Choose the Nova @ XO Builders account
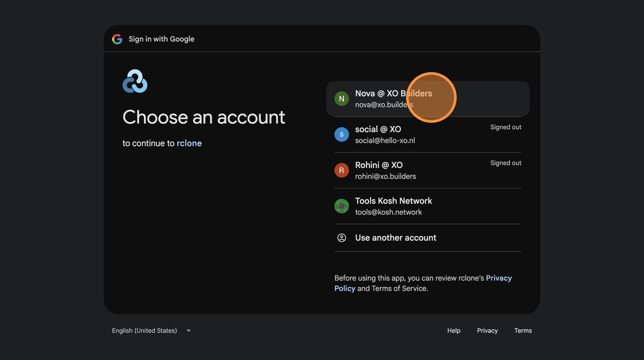The image size is (644, 360). 428,99
